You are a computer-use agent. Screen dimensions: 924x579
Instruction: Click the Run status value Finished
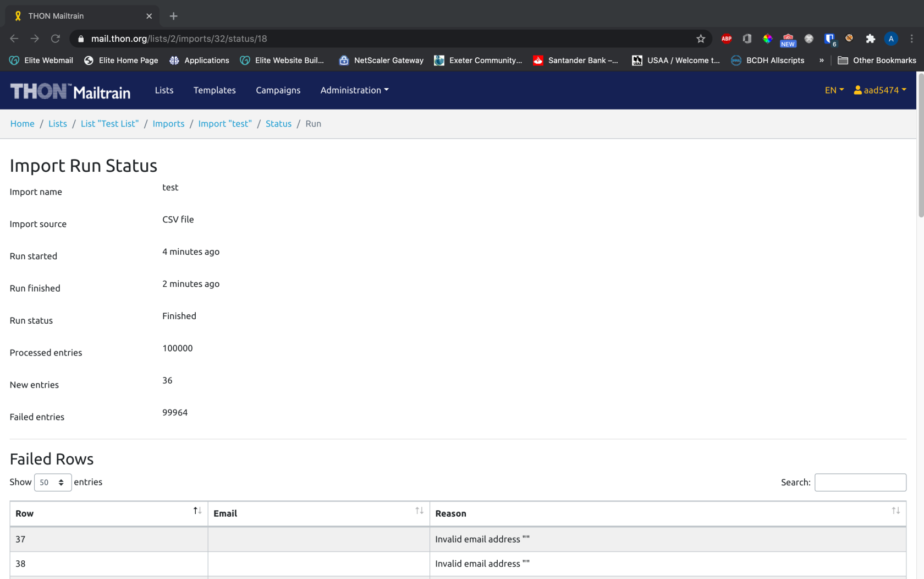(x=179, y=316)
